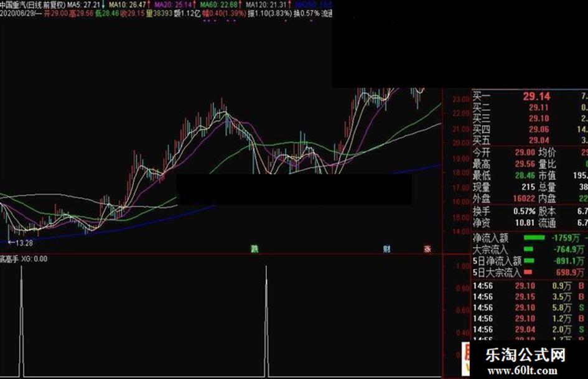Click the high price 高29.56 in the header
The width and height of the screenshot is (588, 379).
tap(82, 14)
